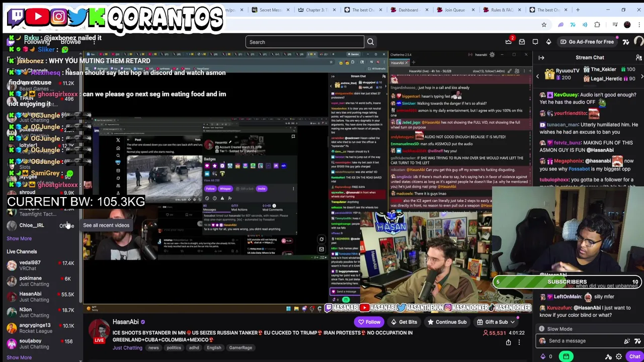Click the Twitch search magnifier button
This screenshot has height=362, width=644.
click(370, 42)
